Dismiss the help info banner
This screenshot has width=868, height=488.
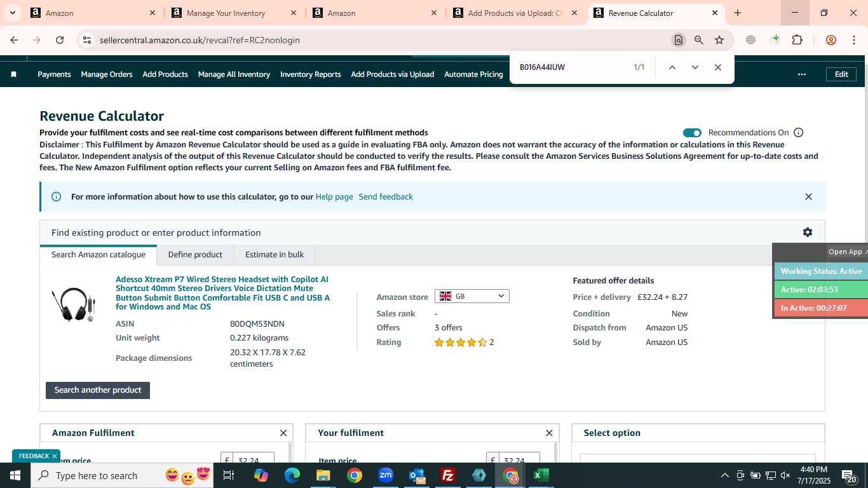click(x=808, y=197)
